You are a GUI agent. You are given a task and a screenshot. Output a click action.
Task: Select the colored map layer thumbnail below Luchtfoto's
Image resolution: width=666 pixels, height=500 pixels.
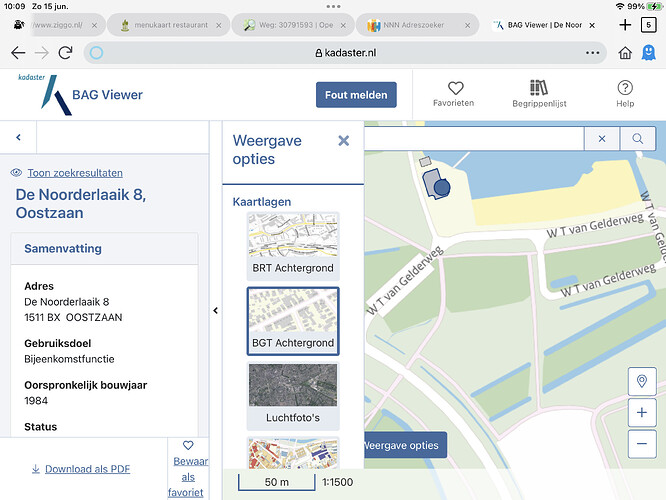(293, 453)
